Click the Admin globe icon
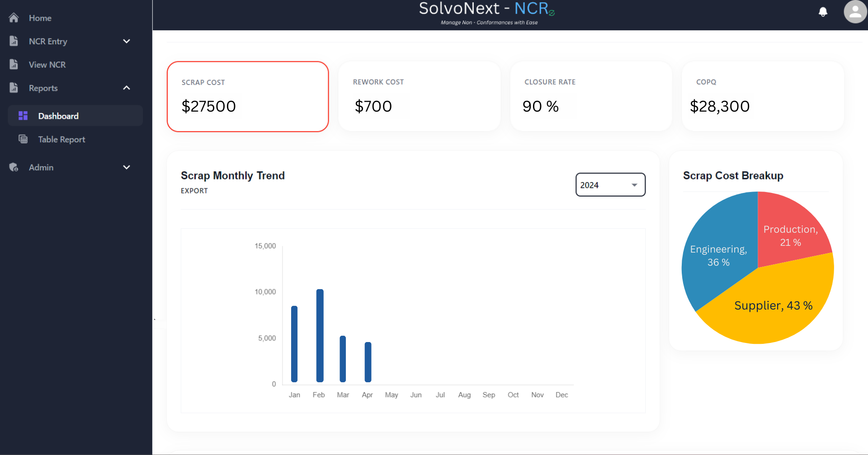Viewport: 868px width, 455px height. click(x=13, y=167)
